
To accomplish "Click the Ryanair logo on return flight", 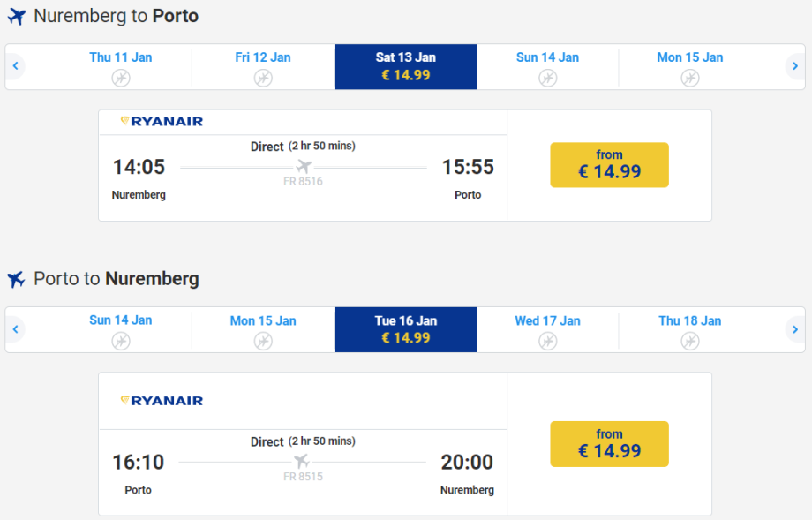I will (x=162, y=401).
